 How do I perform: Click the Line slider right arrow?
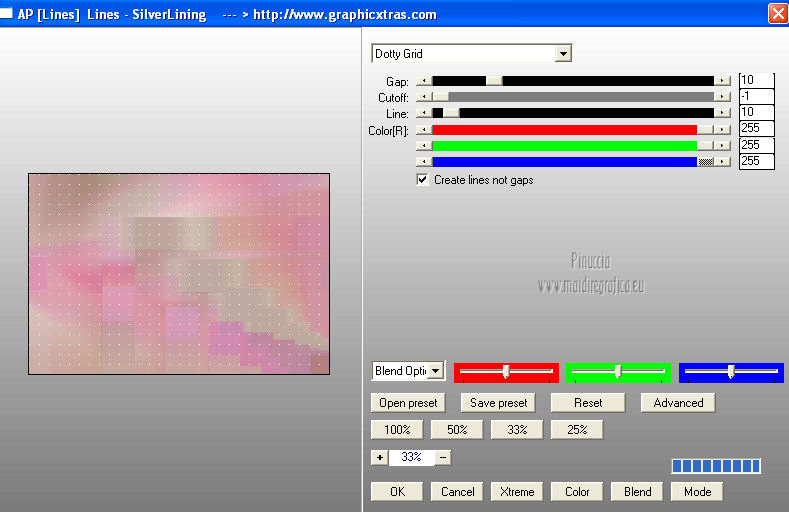pos(723,113)
